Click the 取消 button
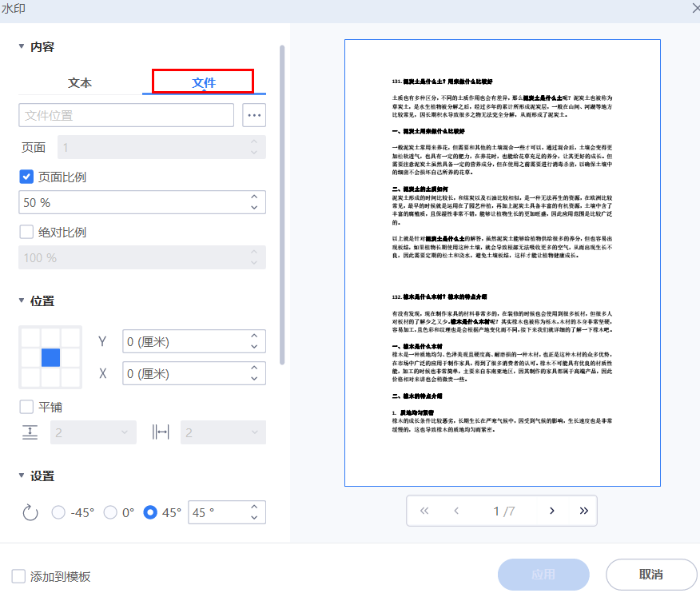Image resolution: width=700 pixels, height=597 pixels. coord(650,574)
